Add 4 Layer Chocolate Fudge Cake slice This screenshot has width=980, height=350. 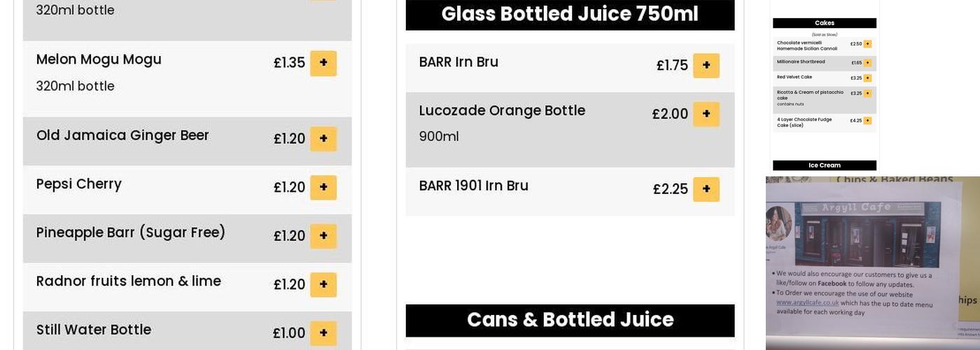(x=867, y=120)
